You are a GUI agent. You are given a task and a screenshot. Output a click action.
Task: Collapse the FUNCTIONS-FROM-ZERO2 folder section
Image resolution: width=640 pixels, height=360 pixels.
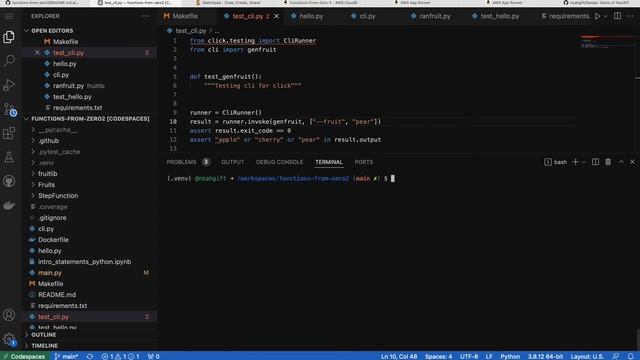(90, 119)
